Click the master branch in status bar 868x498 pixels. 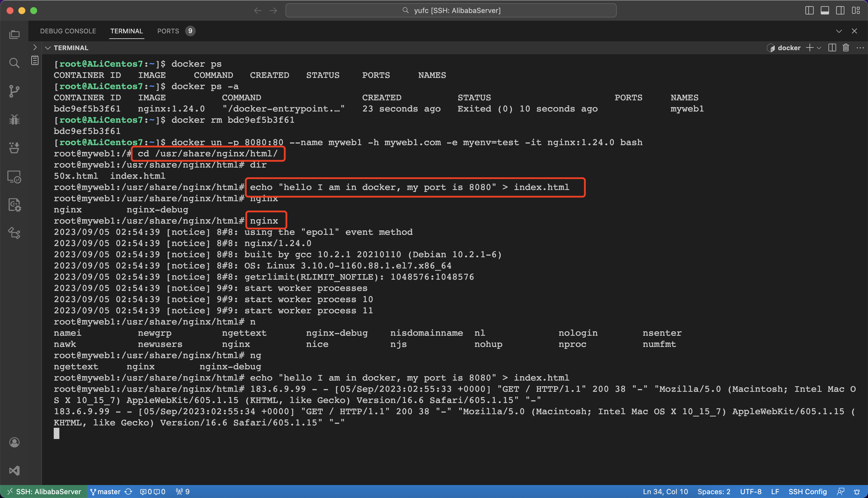(x=105, y=492)
